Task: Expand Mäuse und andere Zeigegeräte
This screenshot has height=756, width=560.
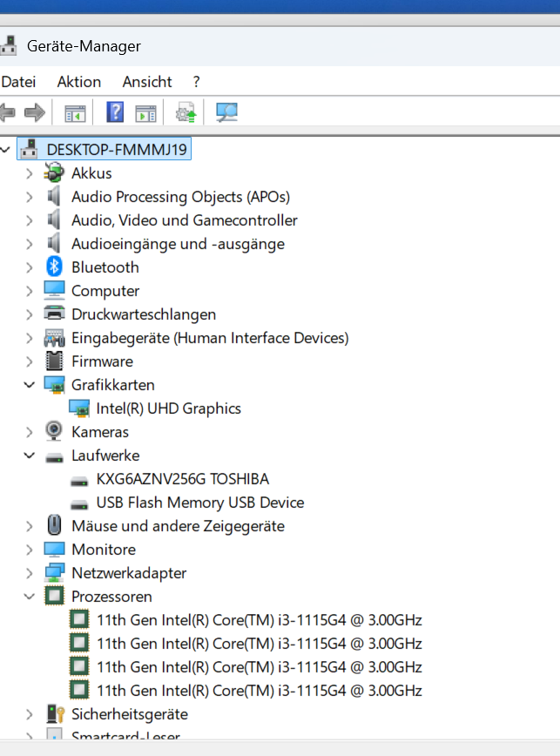Action: click(x=30, y=526)
